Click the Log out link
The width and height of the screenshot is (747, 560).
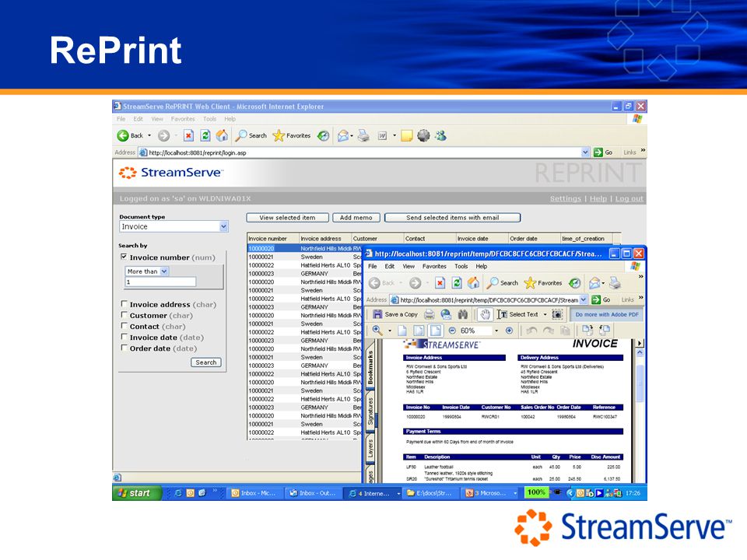(629, 198)
